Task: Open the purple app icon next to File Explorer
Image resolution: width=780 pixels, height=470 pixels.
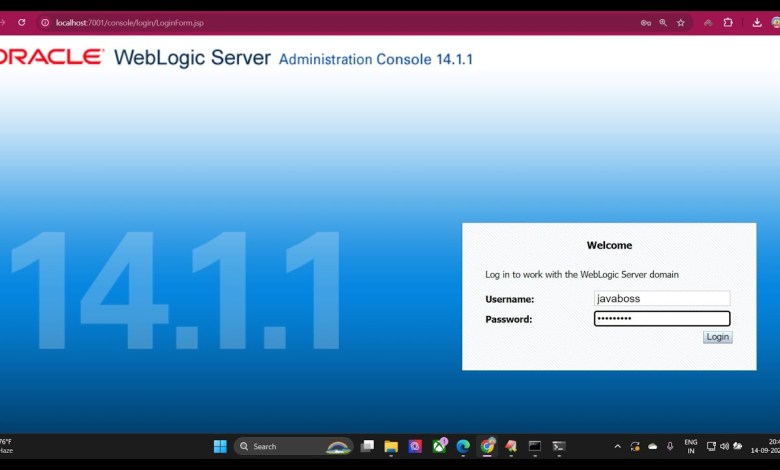Action: [x=415, y=446]
